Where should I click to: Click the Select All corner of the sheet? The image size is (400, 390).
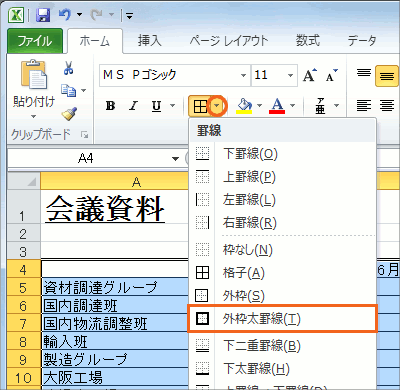(x=24, y=181)
